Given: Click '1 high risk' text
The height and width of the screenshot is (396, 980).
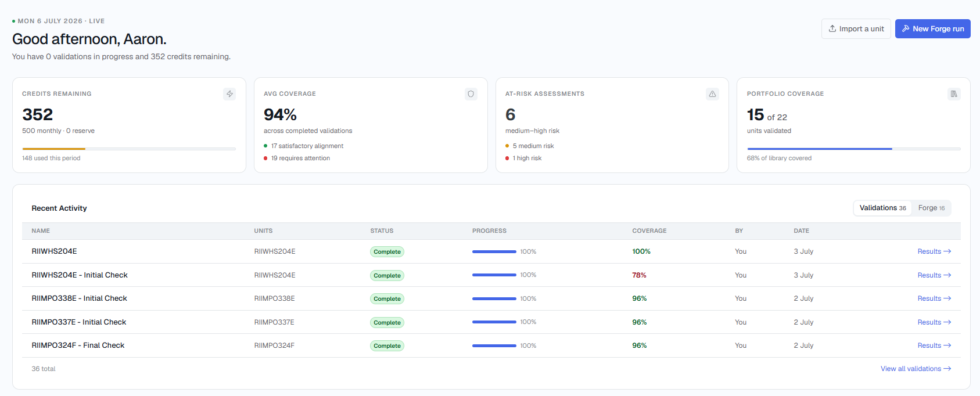Looking at the screenshot, I should pos(527,159).
